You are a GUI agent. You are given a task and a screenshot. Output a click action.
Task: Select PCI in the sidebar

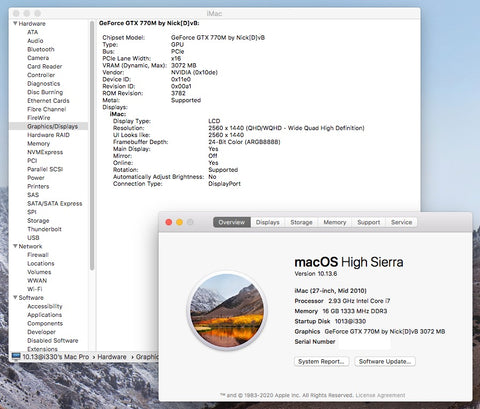point(32,161)
